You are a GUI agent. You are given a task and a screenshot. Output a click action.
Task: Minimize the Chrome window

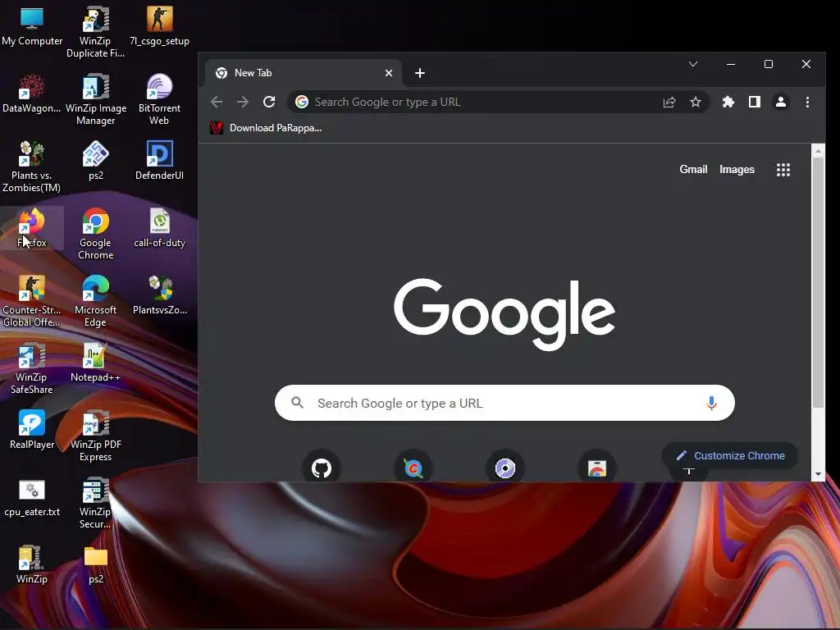coord(731,64)
